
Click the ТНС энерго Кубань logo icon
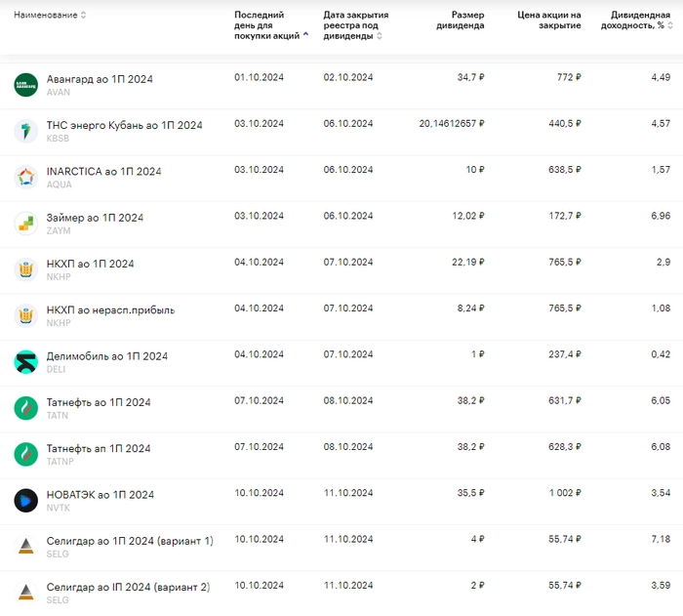click(26, 131)
